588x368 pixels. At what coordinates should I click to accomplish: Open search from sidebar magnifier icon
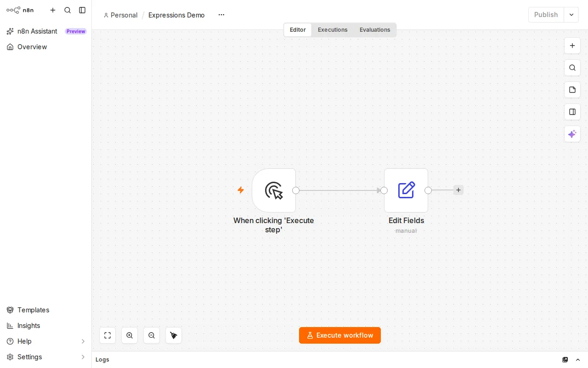68,10
